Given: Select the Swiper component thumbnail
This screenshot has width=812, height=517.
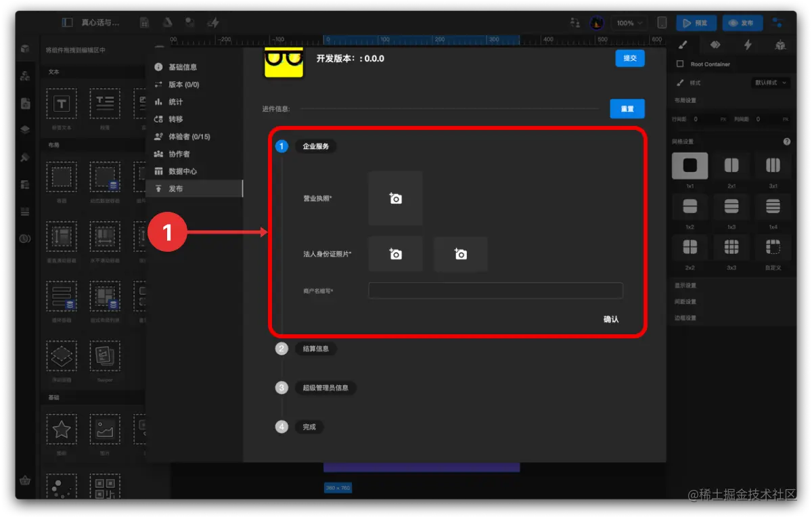Looking at the screenshot, I should (105, 356).
